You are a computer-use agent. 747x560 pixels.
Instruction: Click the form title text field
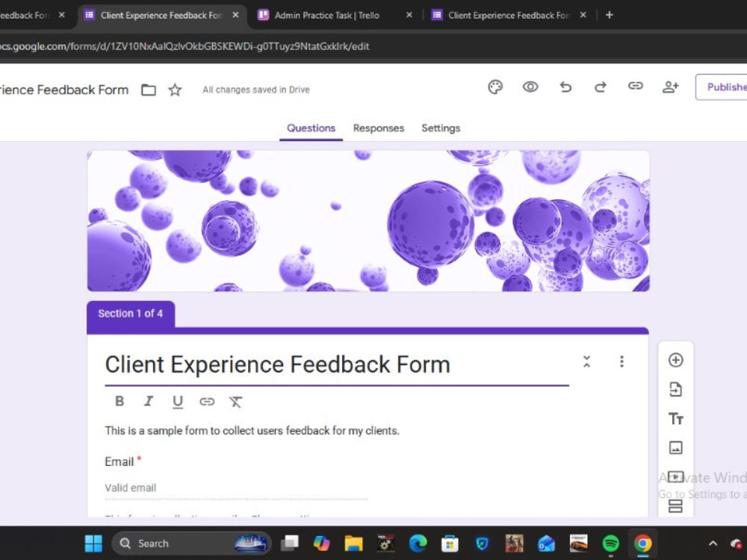[337, 365]
